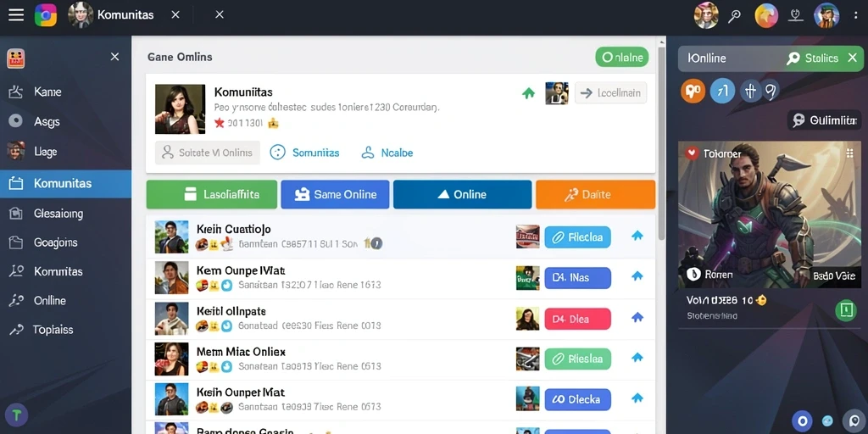Click the green up arrow in Komunitas card
This screenshot has height=434, width=868.
coord(529,93)
